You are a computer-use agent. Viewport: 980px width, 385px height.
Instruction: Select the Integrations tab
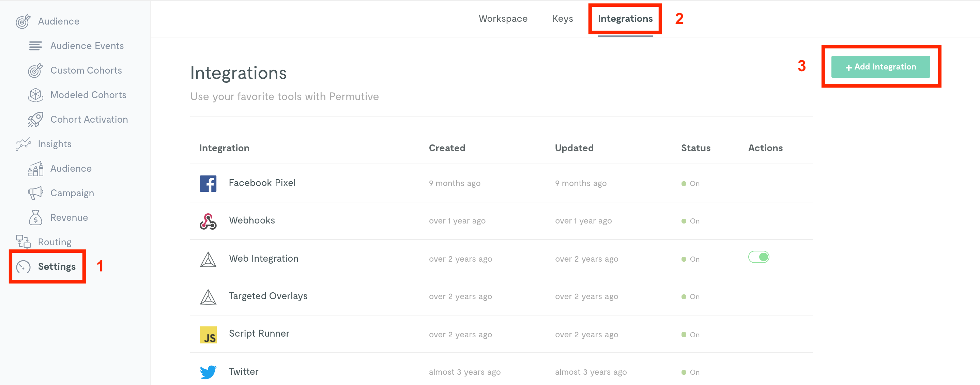click(x=625, y=19)
